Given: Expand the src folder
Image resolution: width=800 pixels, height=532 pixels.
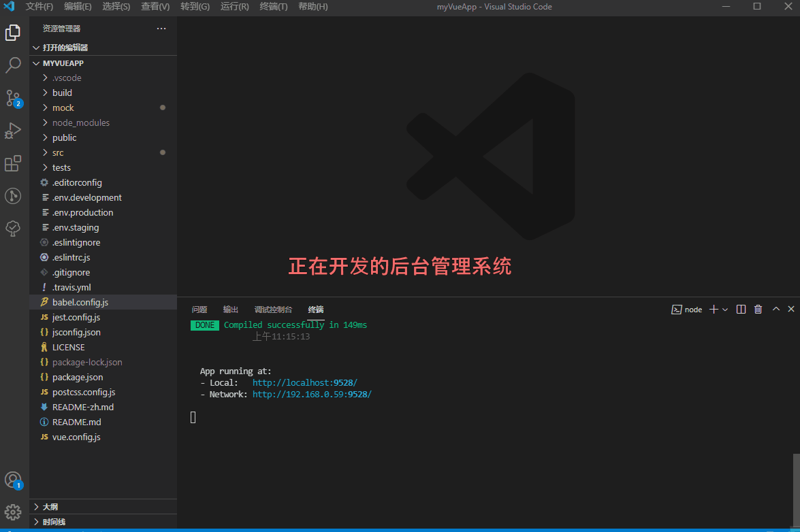Looking at the screenshot, I should 59,152.
